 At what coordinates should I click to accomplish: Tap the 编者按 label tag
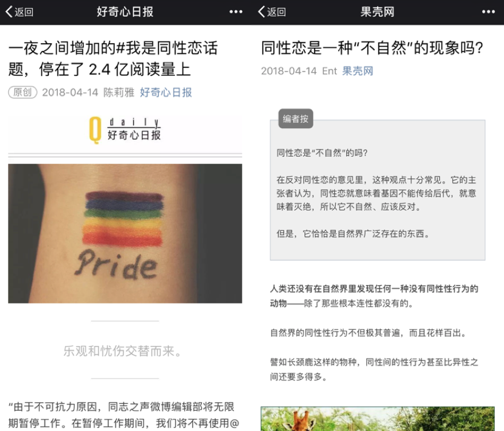pos(296,119)
